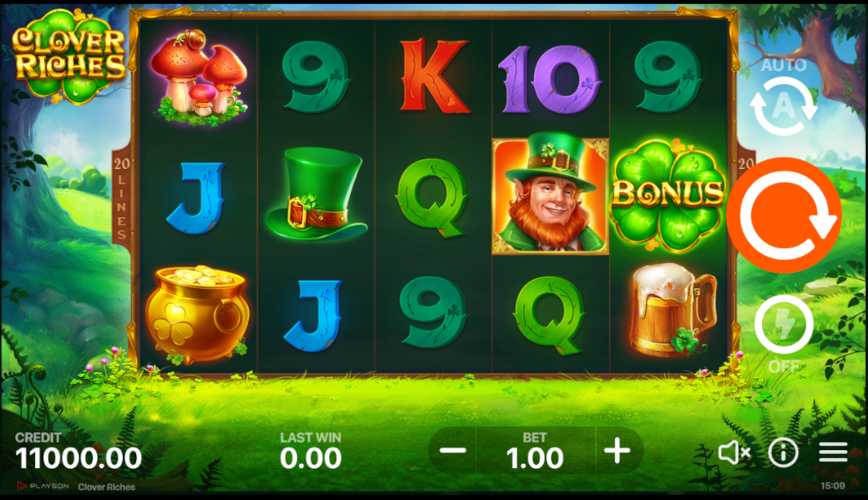Spin the reels with the orange button
The height and width of the screenshot is (500, 868).
[783, 215]
